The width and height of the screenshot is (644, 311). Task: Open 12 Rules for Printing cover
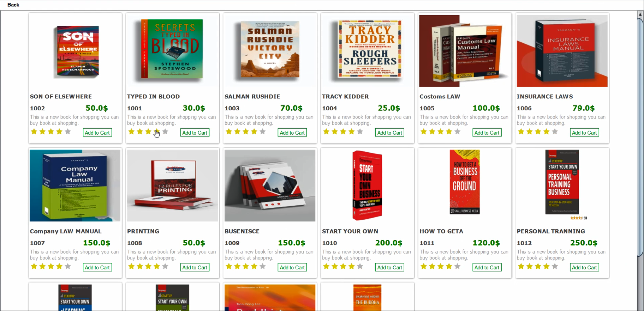point(173,185)
